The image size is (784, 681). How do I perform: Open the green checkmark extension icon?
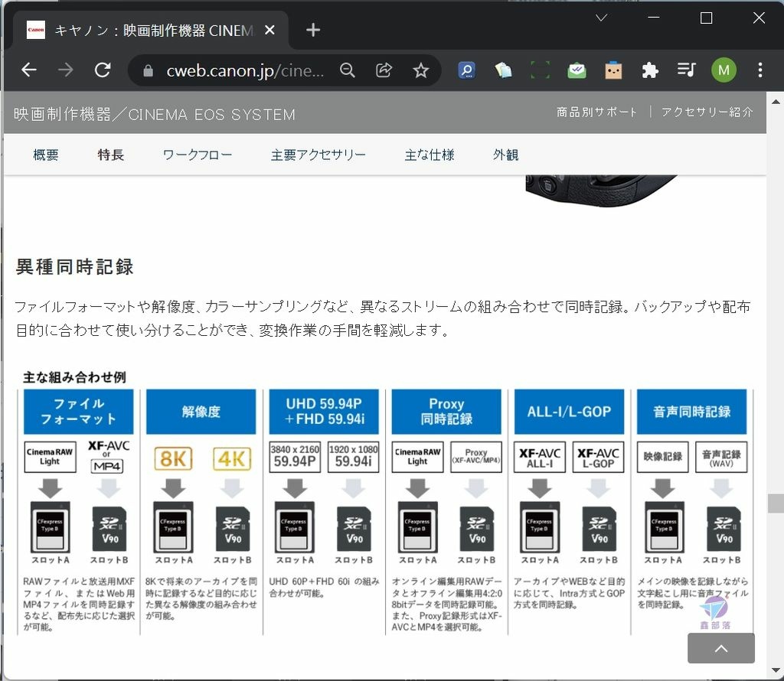click(x=577, y=70)
